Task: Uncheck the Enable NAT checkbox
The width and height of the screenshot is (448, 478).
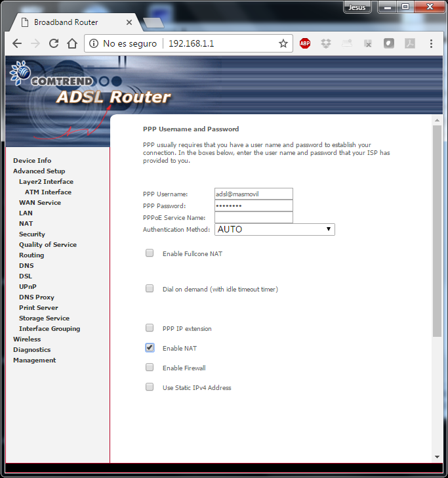Action: click(150, 348)
